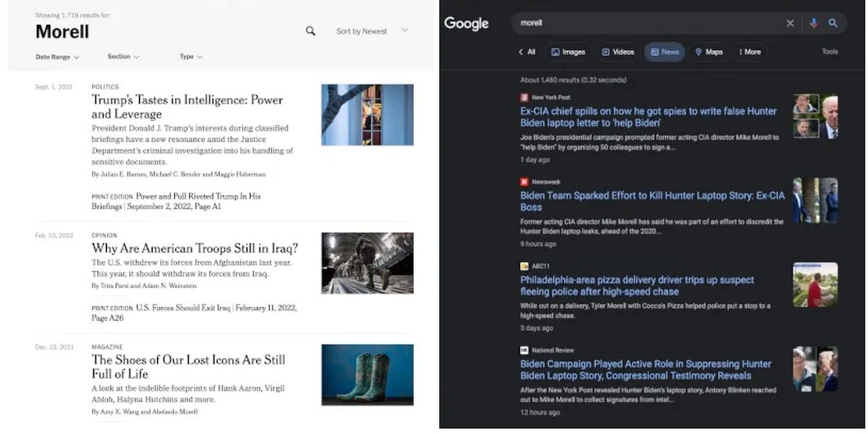868x434 pixels.
Task: Click the '12 hours ago' timestamp
Action: coord(540,412)
